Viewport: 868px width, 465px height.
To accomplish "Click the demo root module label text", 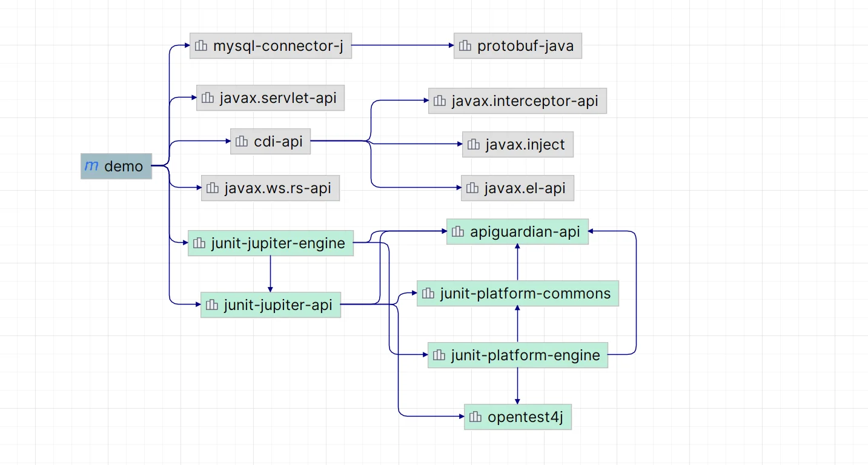I will tap(124, 167).
